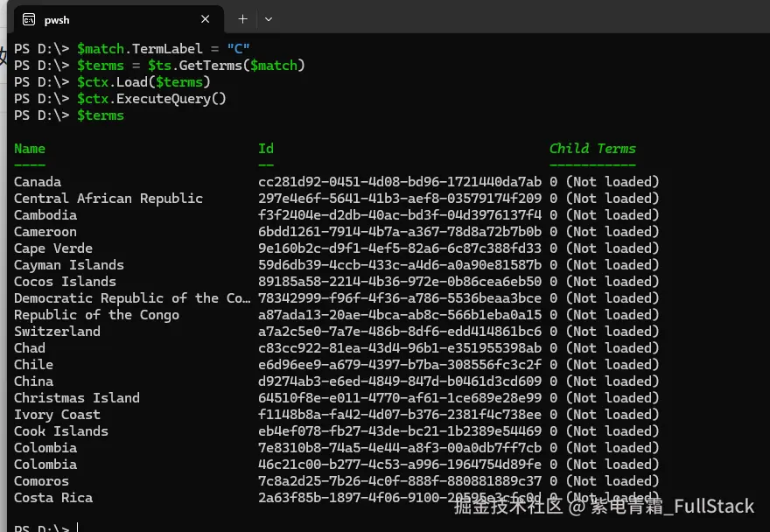770x532 pixels.
Task: Click the Comoros term name
Action: click(41, 481)
